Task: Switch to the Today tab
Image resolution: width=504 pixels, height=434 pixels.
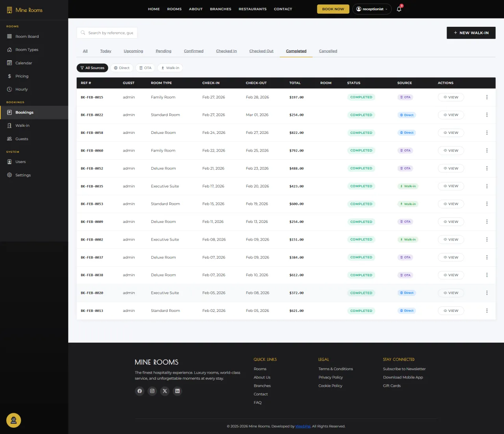Action: pos(106,51)
